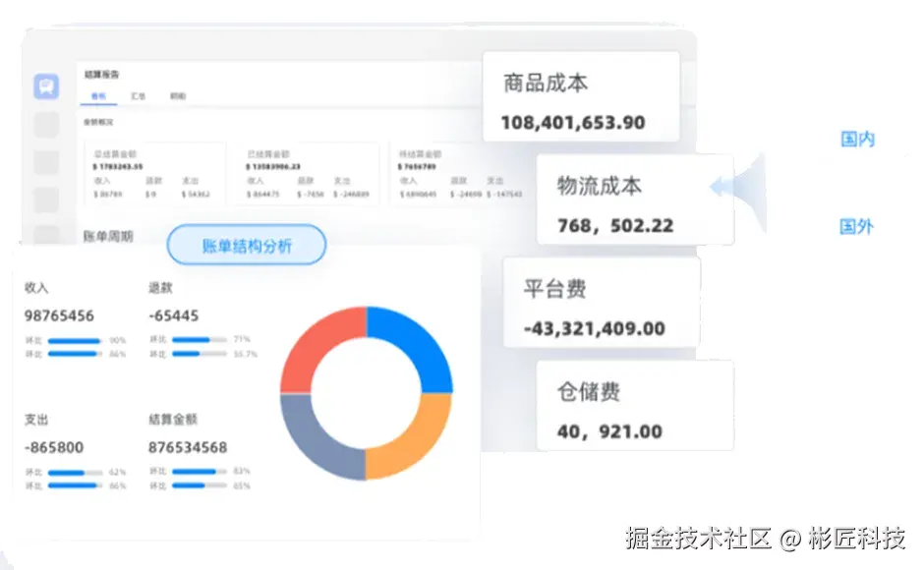Click the 收入 value 98765456
The image size is (924, 570).
[x=59, y=315]
